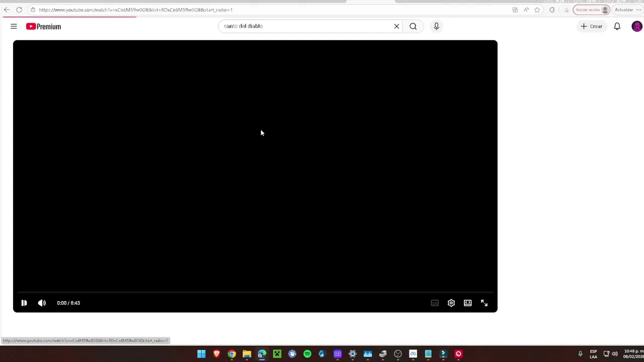Click the Actualizar update button
The image size is (644, 362).
click(x=624, y=10)
